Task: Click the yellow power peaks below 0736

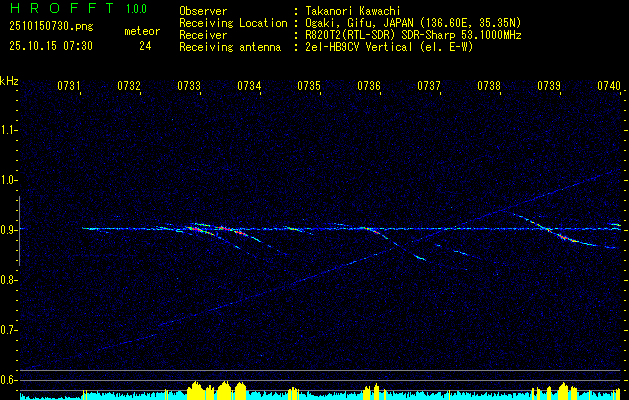Action: pyautogui.click(x=371, y=391)
